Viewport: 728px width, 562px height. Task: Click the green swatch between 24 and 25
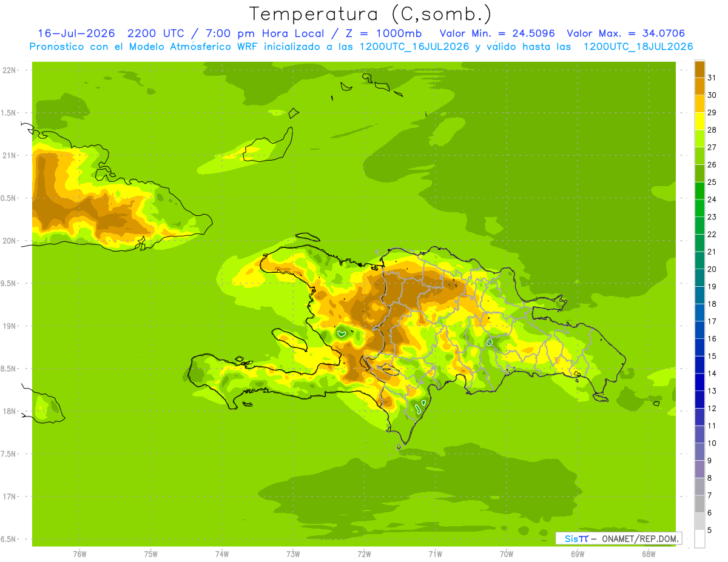click(699, 190)
